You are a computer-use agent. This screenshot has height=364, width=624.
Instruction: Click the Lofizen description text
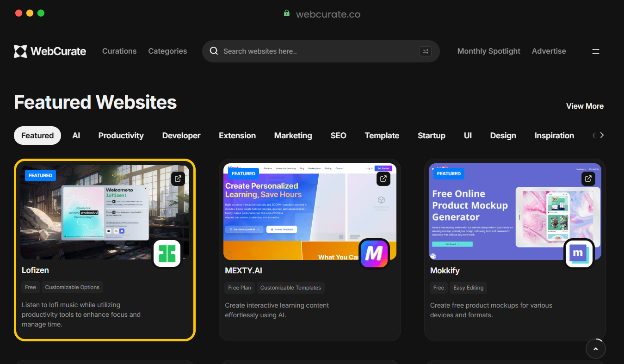[x=81, y=315]
